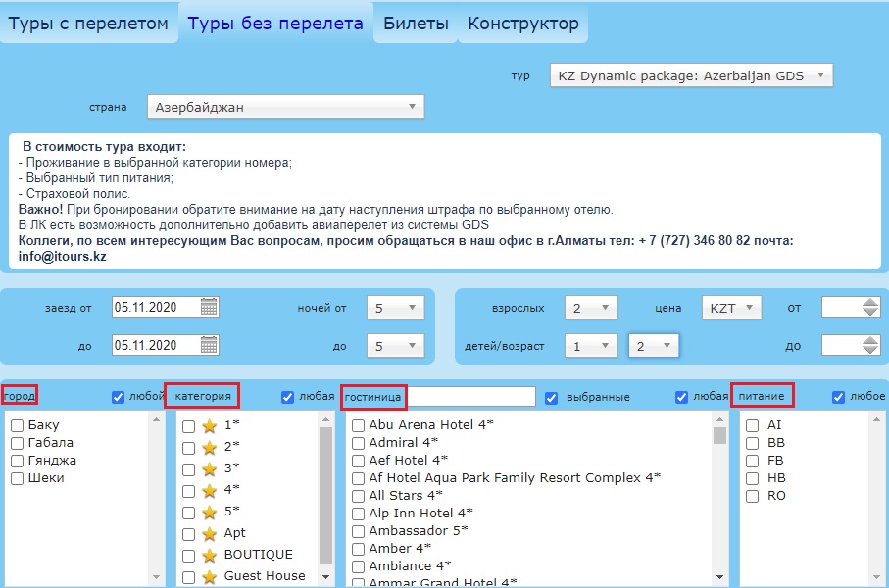Image resolution: width=889 pixels, height=588 pixels.
Task: Tick the Admiral 4* hotel checkbox
Action: (359, 443)
